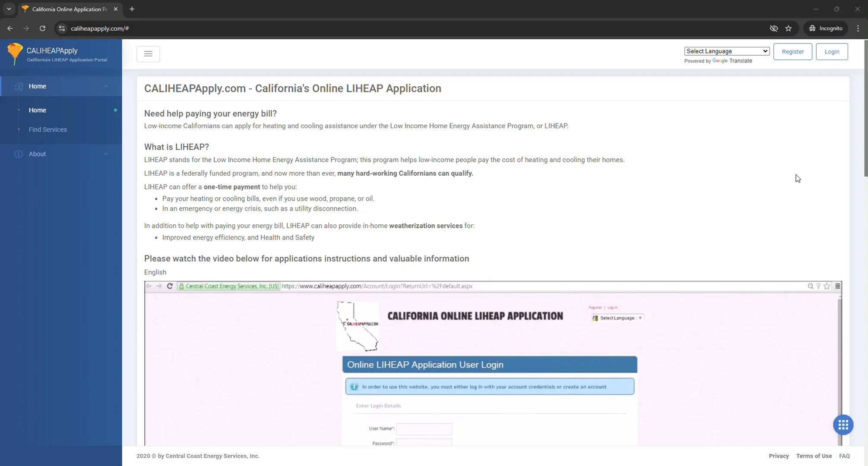The height and width of the screenshot is (466, 868).
Task: Click the CALIHEAPApply poppy logo icon
Action: pos(15,54)
